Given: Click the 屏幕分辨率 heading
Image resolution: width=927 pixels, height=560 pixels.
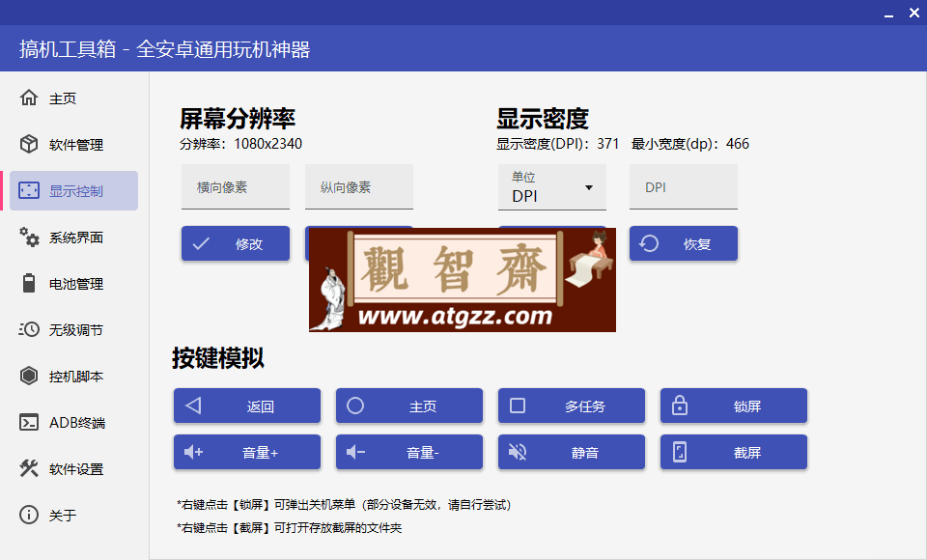Looking at the screenshot, I should coord(238,118).
